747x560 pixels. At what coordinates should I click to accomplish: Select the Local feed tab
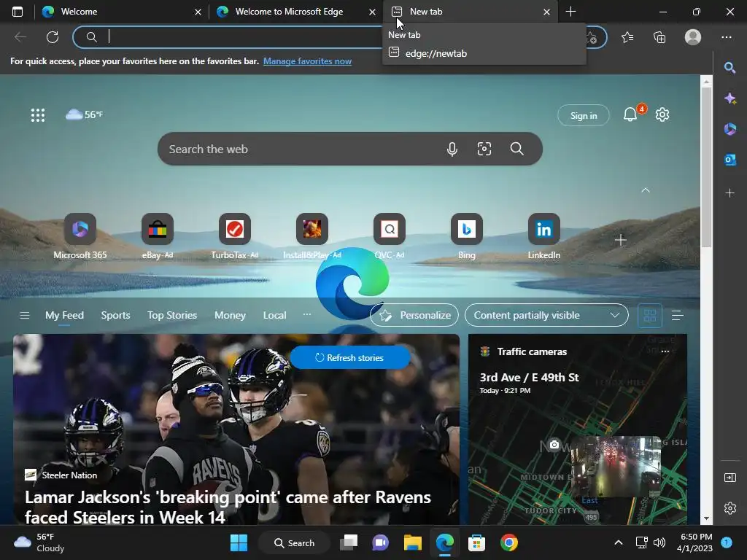point(274,315)
